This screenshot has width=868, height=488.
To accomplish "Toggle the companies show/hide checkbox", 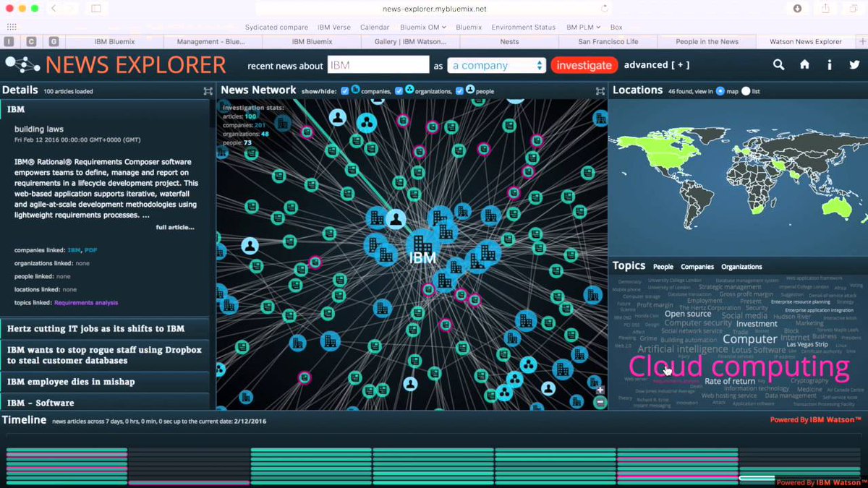I will coord(344,91).
